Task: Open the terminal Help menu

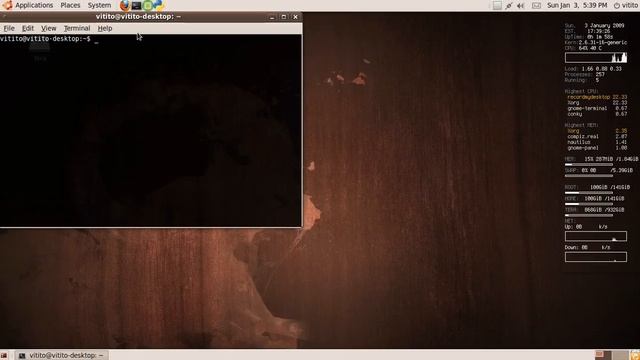Action: tap(105, 28)
